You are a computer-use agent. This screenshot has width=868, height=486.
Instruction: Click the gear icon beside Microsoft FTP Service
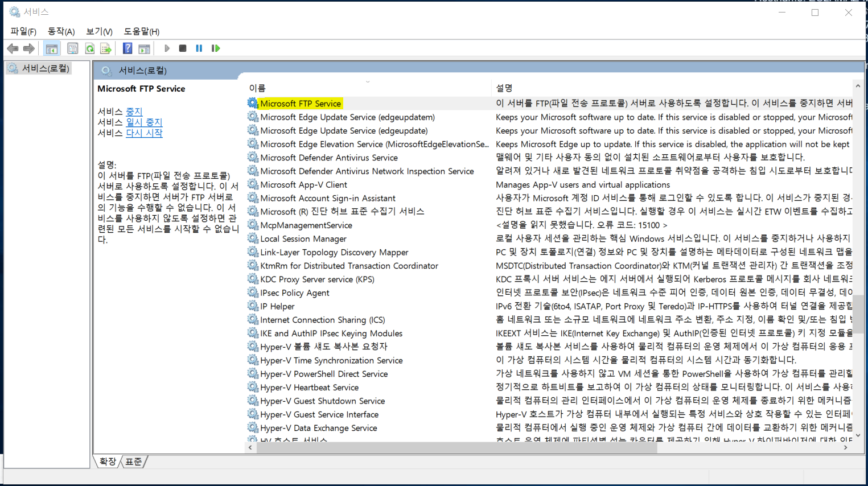click(253, 103)
